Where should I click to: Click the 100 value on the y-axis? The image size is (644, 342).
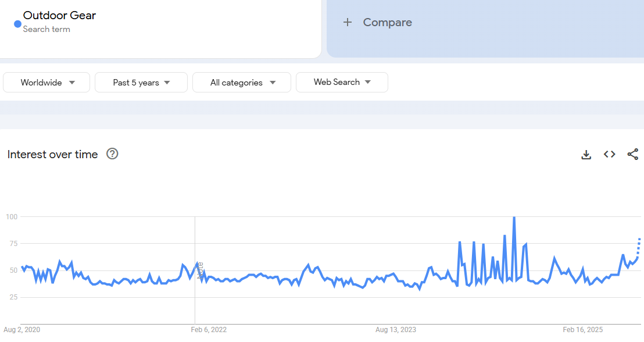pos(12,217)
